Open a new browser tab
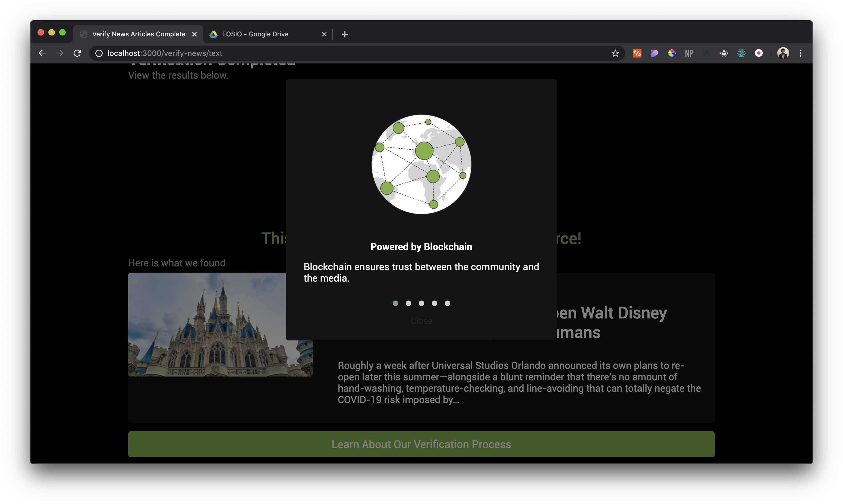 pos(345,34)
